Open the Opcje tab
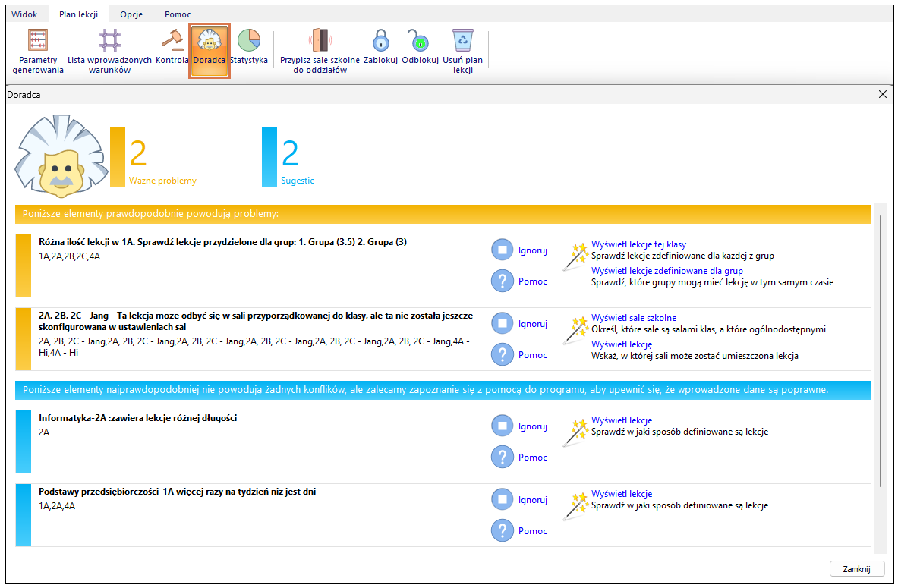This screenshot has width=898, height=588. (131, 14)
